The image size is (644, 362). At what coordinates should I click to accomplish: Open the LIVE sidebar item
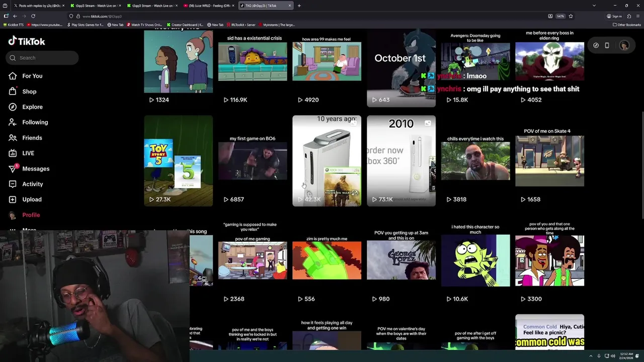[x=21, y=153]
